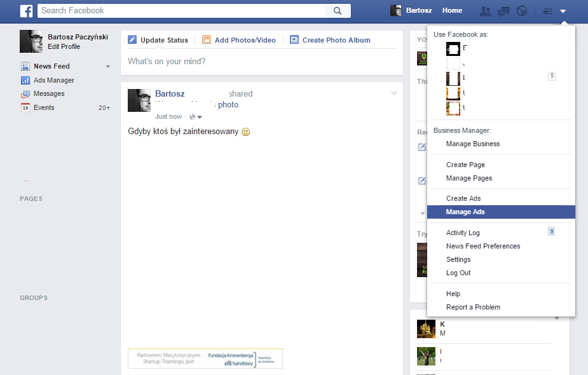Open Ads Manager in sidebar
The width and height of the screenshot is (588, 375).
tap(53, 80)
